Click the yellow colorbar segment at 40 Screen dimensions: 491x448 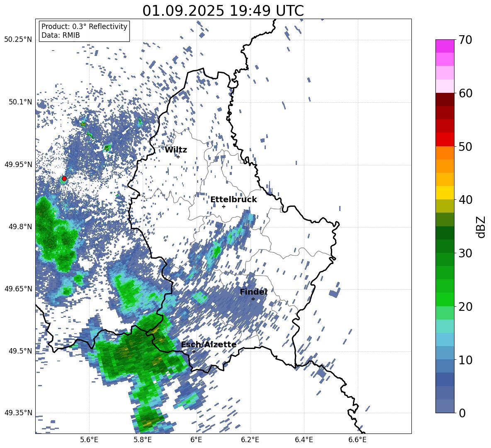tap(445, 193)
